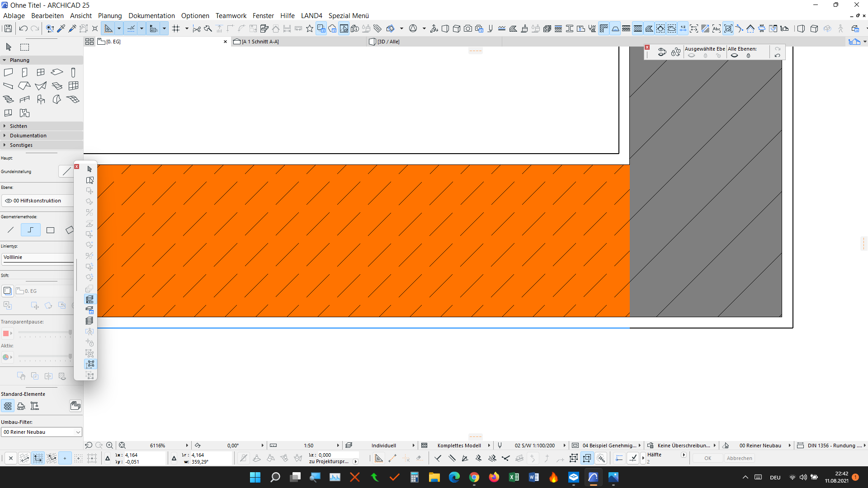Select chained polyline geometry method
Screen dimensions: 868x488
pos(30,230)
